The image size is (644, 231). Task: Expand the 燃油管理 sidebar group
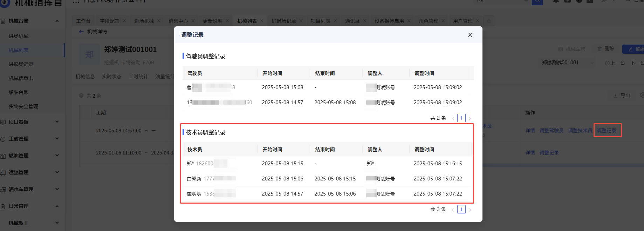point(57,156)
